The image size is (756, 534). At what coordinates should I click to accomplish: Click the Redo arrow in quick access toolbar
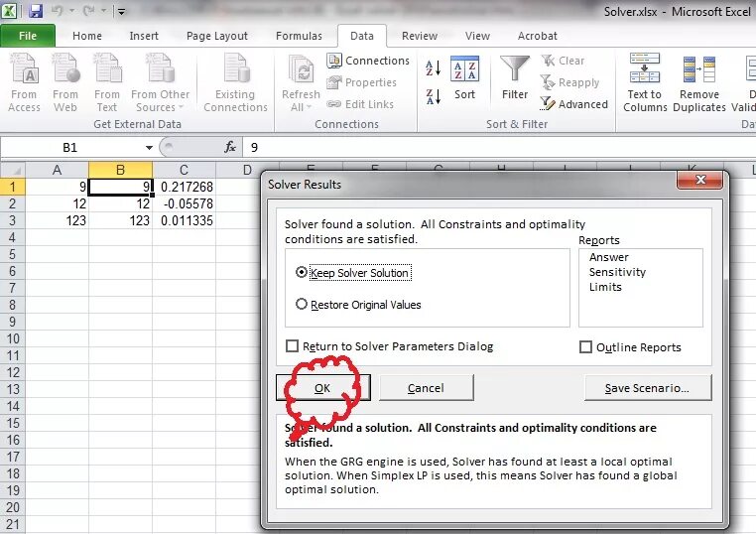pos(88,11)
